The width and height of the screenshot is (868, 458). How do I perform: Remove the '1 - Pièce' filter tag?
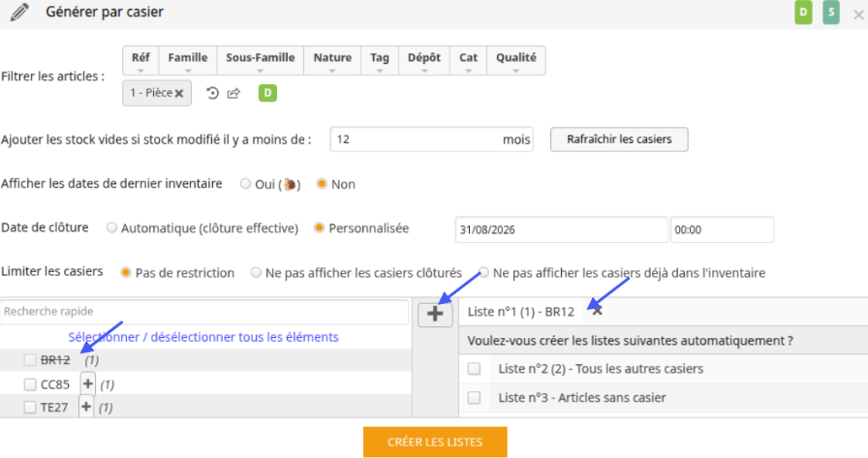point(179,94)
